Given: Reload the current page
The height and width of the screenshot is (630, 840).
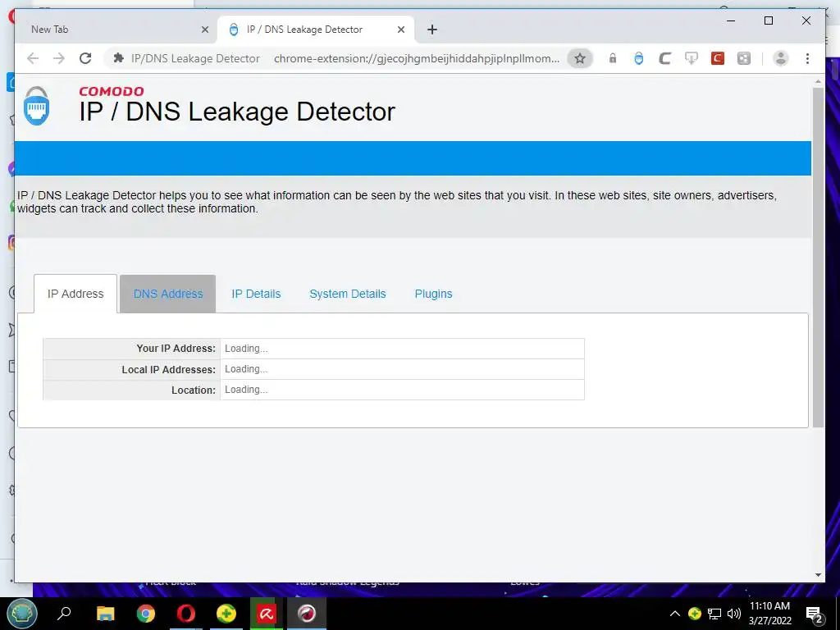Looking at the screenshot, I should (x=85, y=58).
